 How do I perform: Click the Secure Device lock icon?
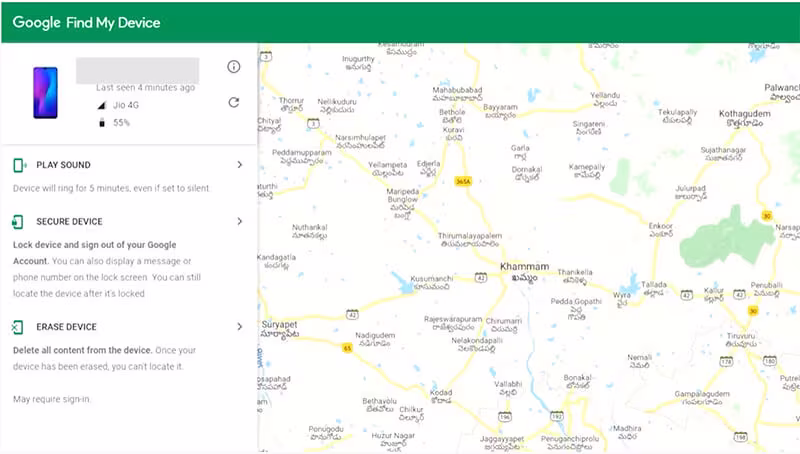point(18,222)
